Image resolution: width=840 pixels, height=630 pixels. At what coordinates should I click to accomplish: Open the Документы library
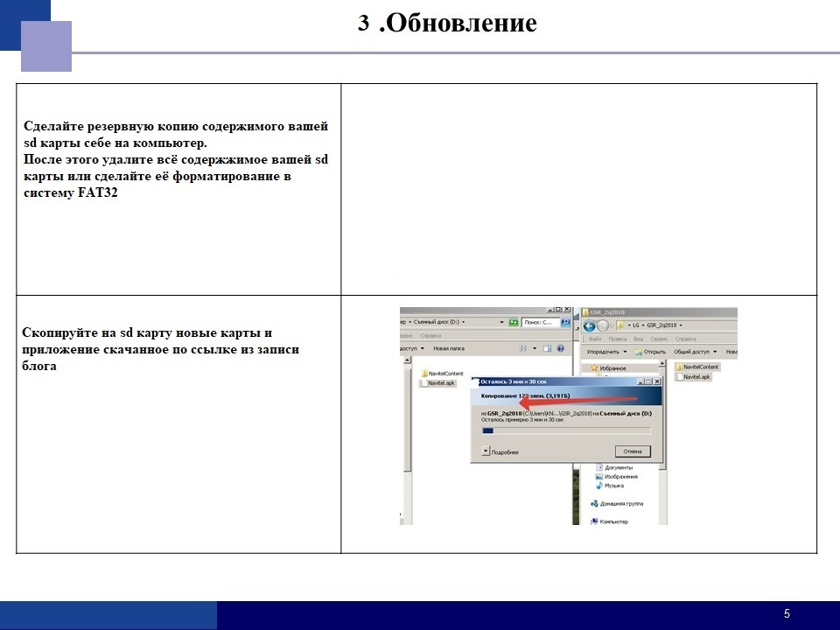(614, 467)
